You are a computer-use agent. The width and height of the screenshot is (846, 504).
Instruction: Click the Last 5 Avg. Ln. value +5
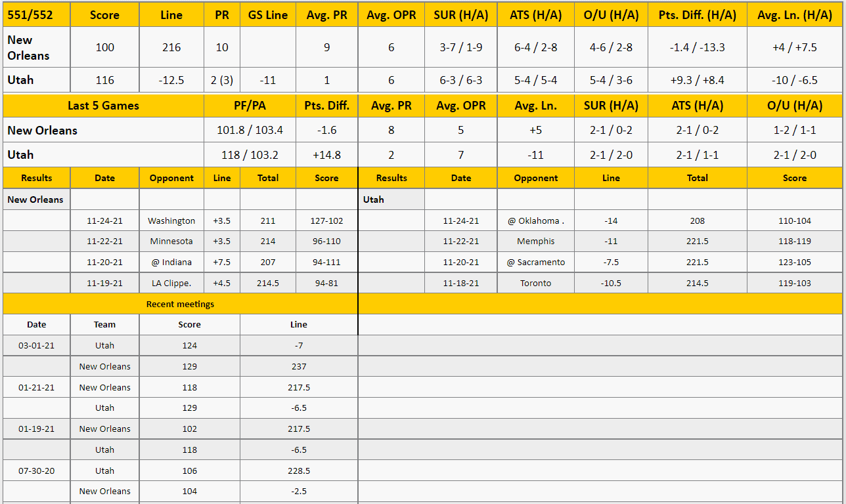click(536, 130)
